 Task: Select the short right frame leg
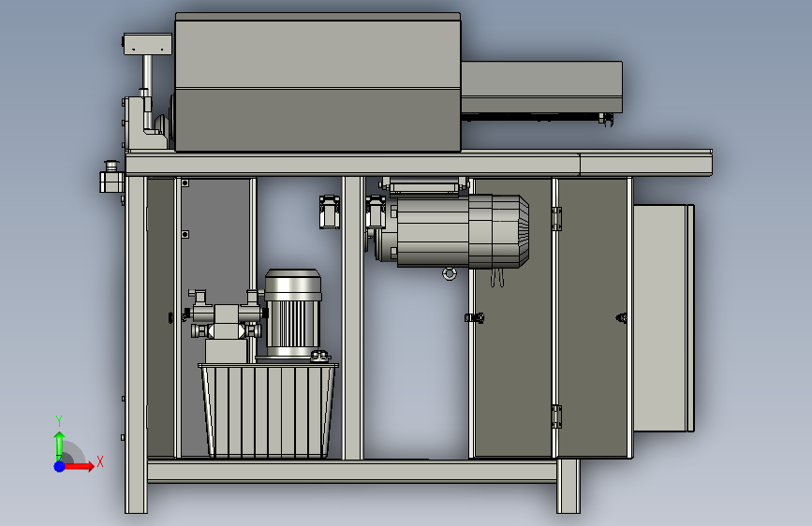(568, 486)
